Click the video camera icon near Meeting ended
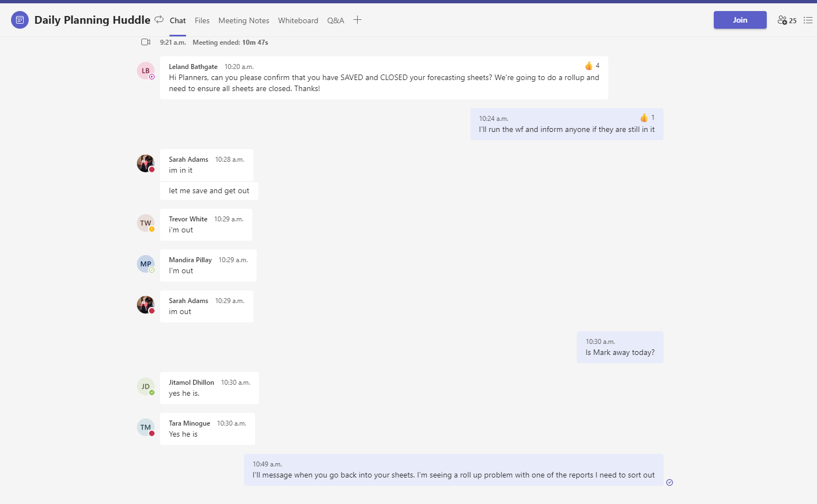 (x=145, y=41)
